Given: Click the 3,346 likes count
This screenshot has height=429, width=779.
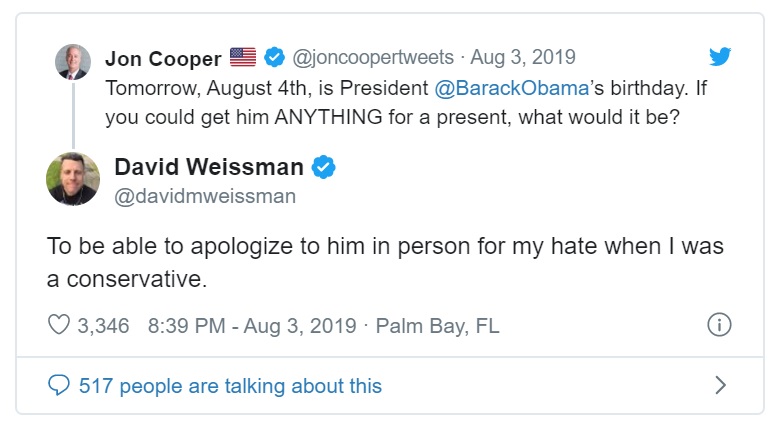Looking at the screenshot, I should click(104, 326).
